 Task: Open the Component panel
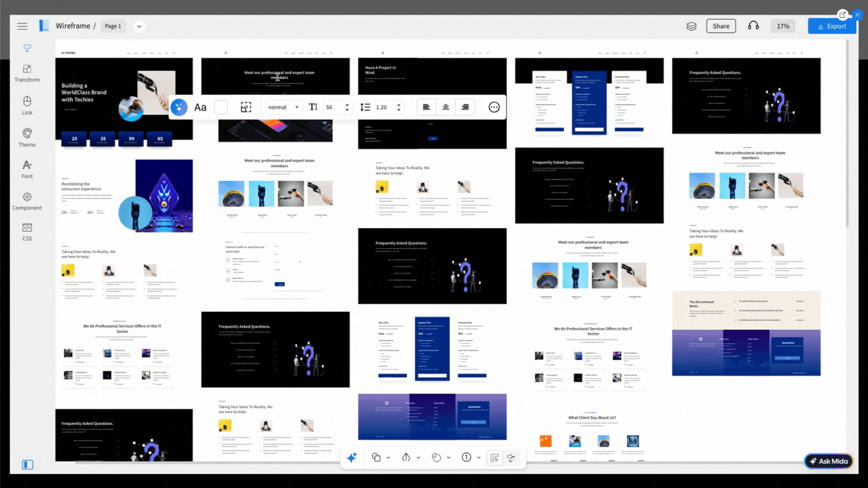click(27, 201)
